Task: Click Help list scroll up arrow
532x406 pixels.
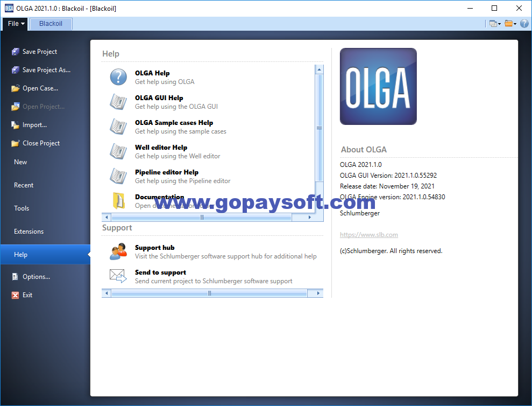Action: click(319, 69)
